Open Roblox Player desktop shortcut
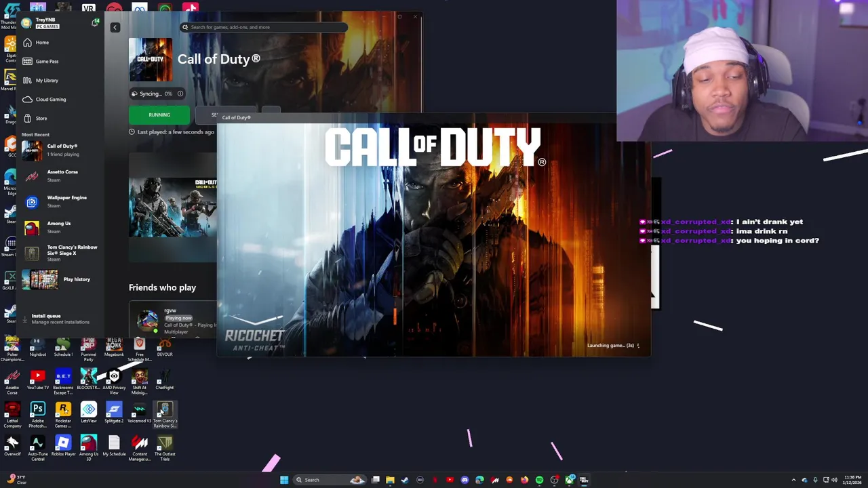Viewport: 868px width, 488px height. pos(63,446)
